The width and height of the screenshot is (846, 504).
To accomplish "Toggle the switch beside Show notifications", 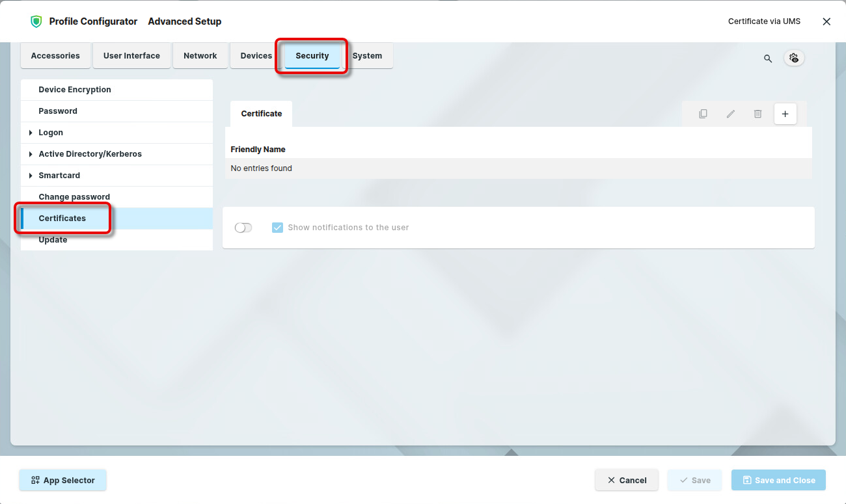I will point(243,228).
